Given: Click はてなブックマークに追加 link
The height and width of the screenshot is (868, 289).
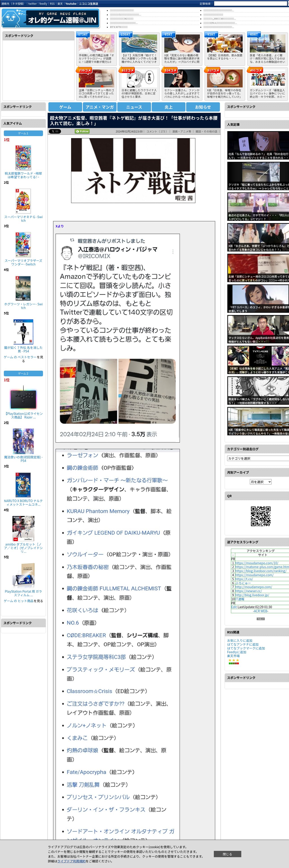Looking at the screenshot, I should coord(246,648).
